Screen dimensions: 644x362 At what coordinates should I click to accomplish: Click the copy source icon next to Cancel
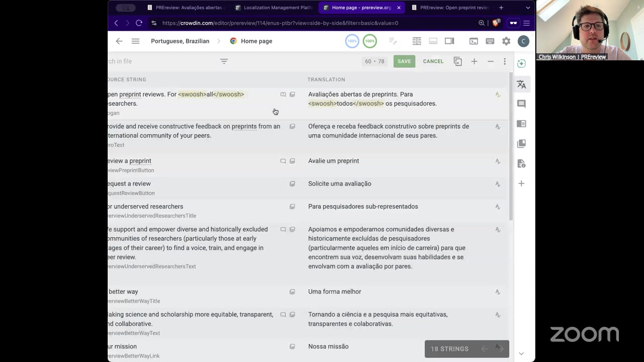(457, 61)
